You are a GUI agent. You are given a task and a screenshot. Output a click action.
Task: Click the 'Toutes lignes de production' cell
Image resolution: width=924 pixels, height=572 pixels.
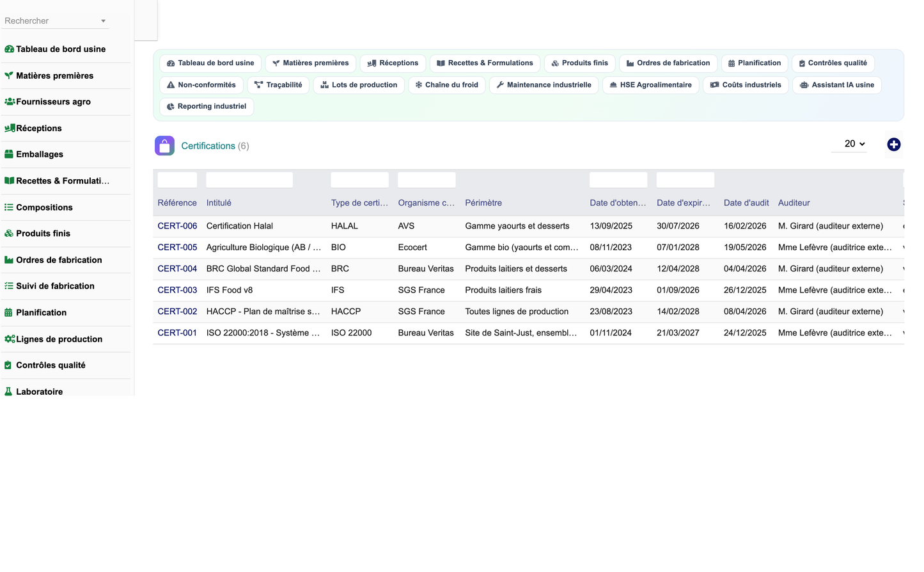(x=517, y=312)
